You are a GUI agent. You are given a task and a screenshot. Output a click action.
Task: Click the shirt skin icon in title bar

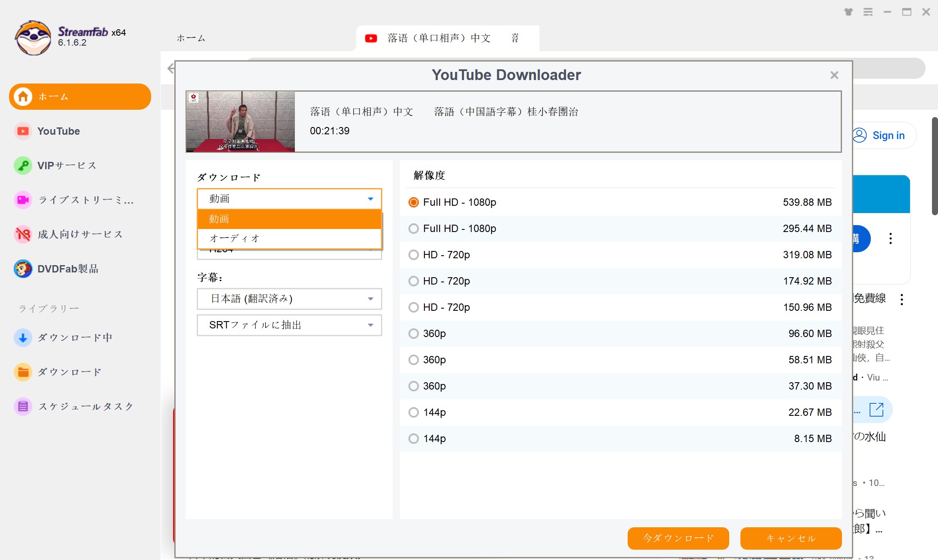pos(848,12)
